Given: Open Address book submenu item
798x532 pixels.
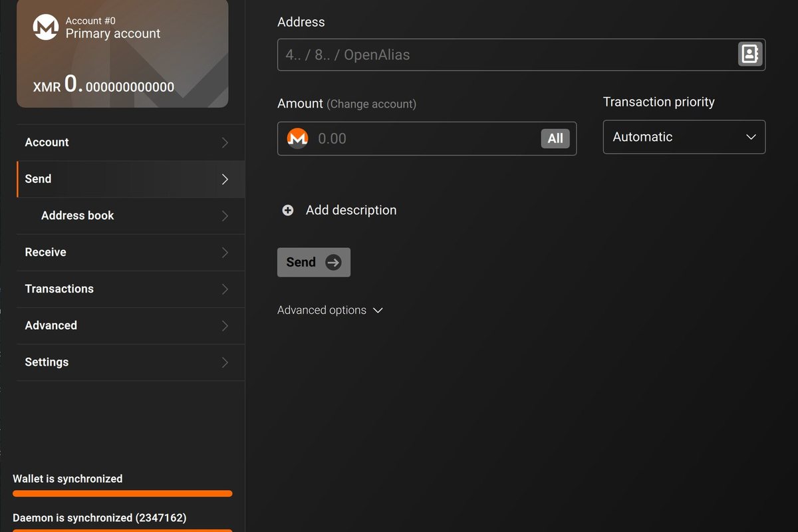Looking at the screenshot, I should click(130, 215).
